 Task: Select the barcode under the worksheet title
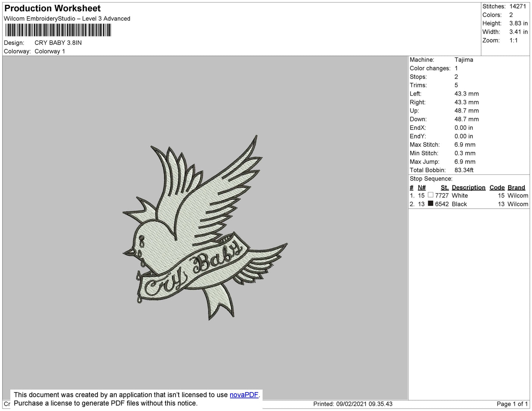point(58,30)
